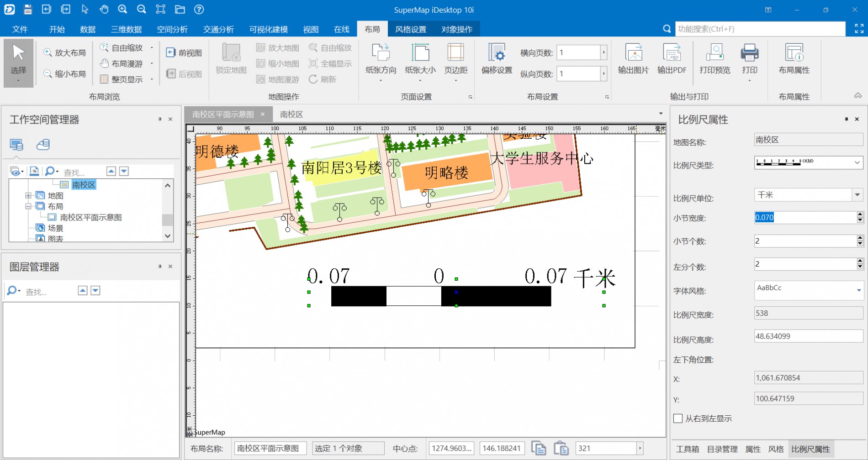This screenshot has height=460, width=868.
Task: Switch to 工具箱 bottom panel tab
Action: 688,449
